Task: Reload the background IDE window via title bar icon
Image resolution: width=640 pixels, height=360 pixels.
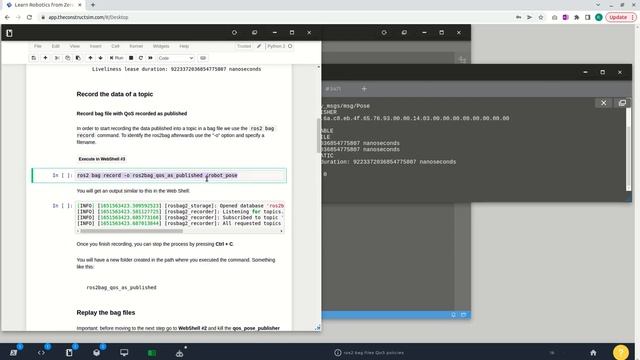Action: point(384,33)
